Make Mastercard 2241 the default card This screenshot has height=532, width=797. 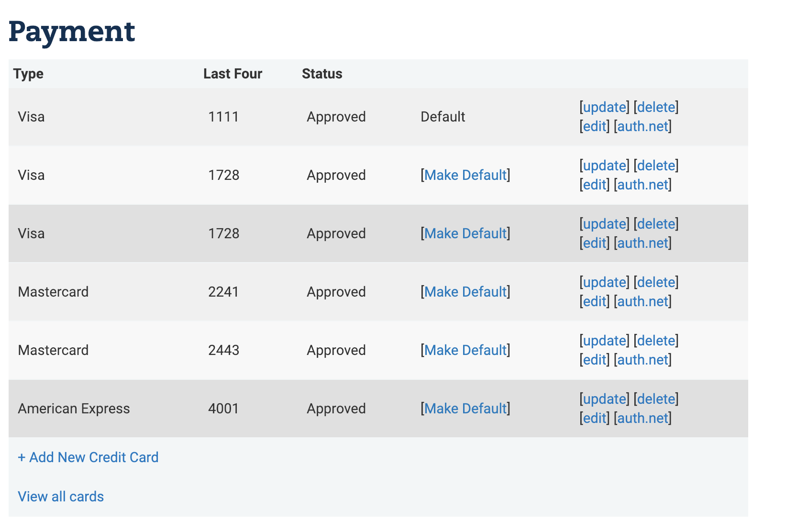tap(465, 292)
